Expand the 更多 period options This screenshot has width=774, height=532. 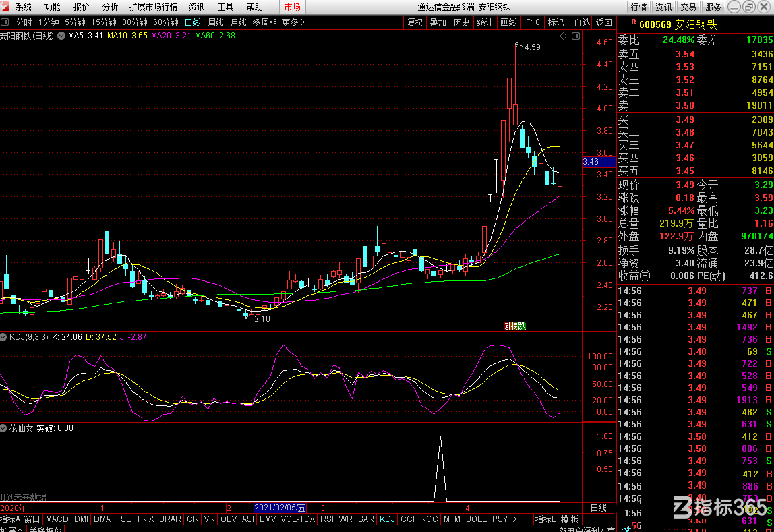[x=294, y=22]
